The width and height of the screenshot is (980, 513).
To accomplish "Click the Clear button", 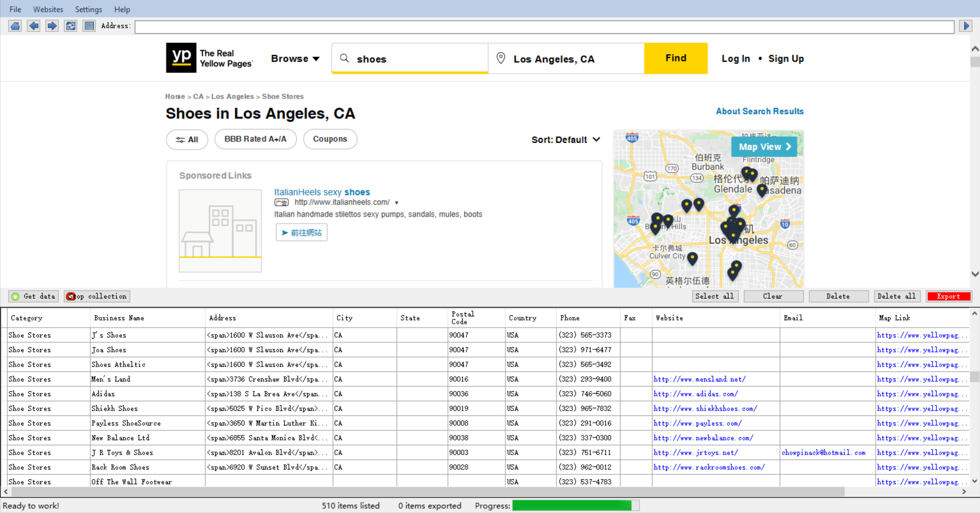I will (x=773, y=296).
